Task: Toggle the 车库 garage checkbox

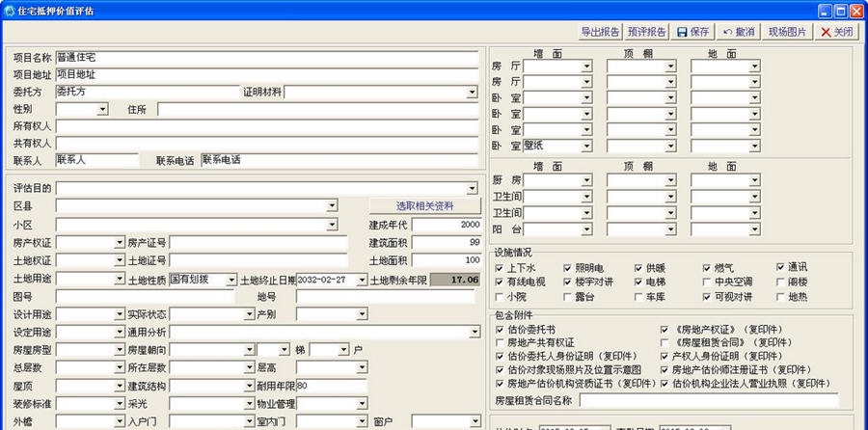Action: point(637,297)
